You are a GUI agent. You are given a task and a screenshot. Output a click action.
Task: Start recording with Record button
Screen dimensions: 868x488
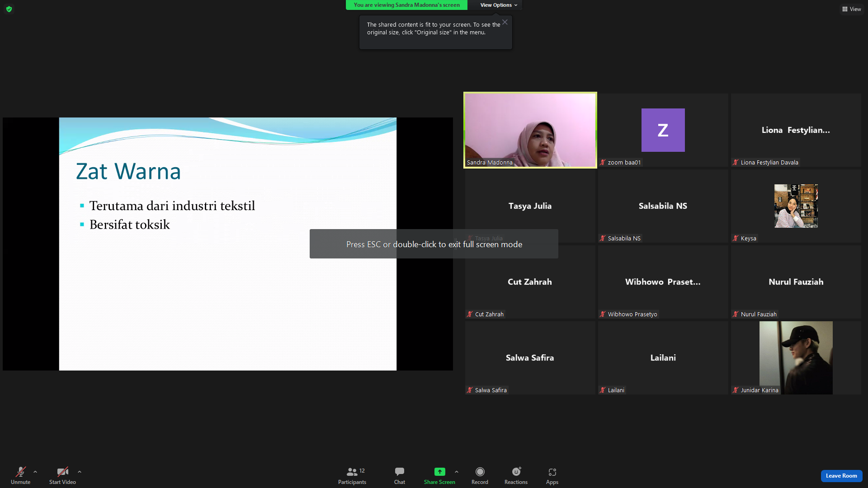pyautogui.click(x=480, y=475)
